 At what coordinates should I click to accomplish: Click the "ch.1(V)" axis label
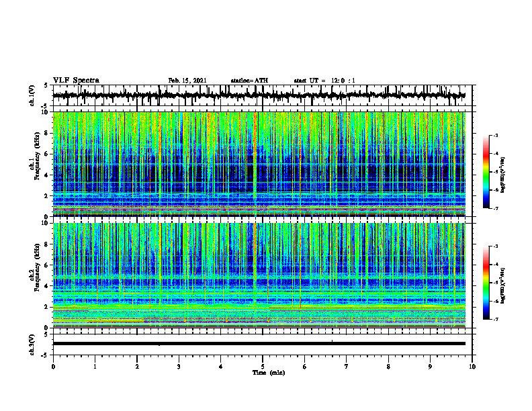[32, 95]
